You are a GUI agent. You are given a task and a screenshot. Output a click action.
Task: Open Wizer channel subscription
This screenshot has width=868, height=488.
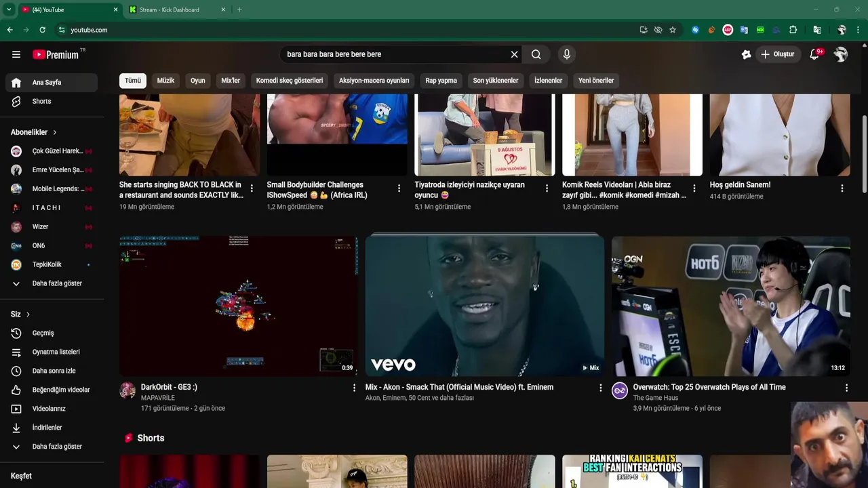pyautogui.click(x=52, y=227)
